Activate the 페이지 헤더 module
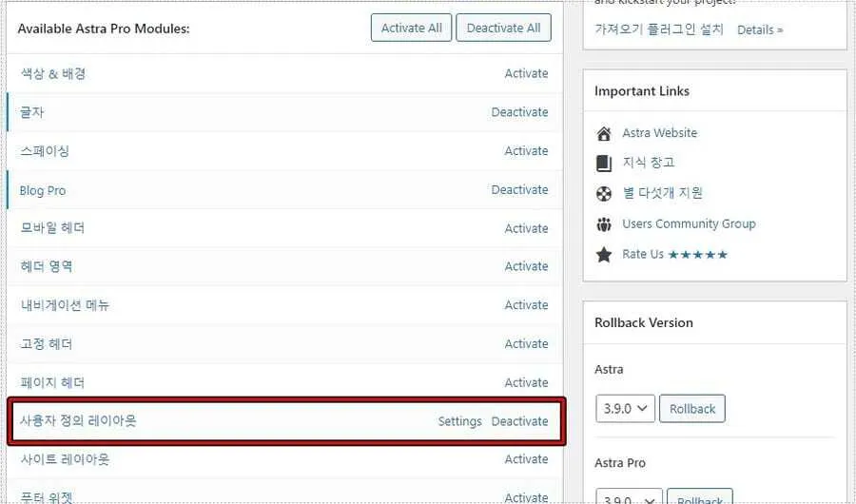Viewport: 856px width, 504px height. (x=526, y=382)
